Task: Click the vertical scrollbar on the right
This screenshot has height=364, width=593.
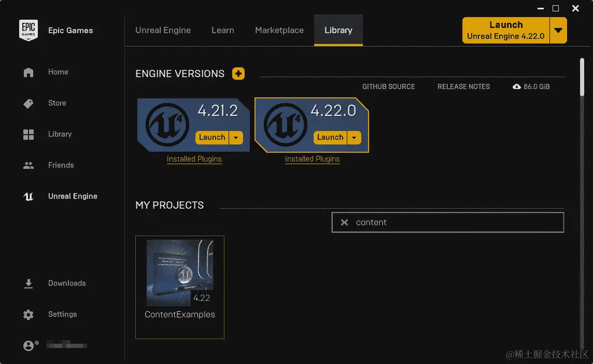Action: (x=582, y=77)
